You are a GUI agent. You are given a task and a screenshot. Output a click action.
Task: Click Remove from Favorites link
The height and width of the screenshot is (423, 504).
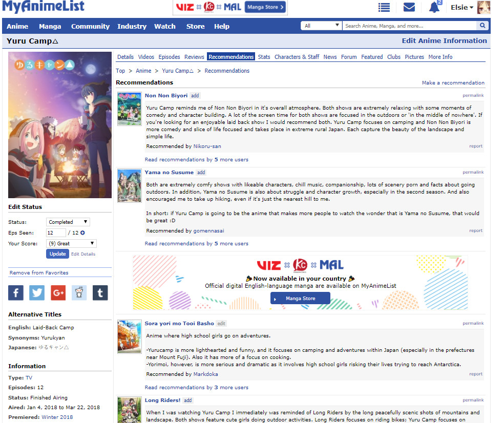coord(39,272)
